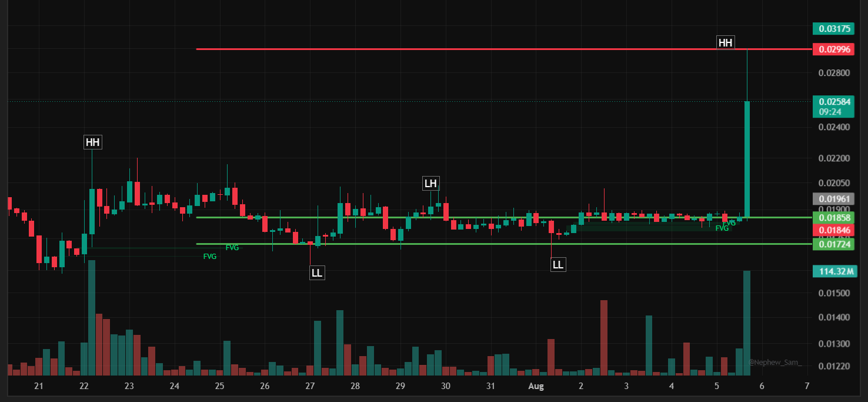Click the 28 date on the time axis
The image size is (868, 402).
(x=355, y=386)
